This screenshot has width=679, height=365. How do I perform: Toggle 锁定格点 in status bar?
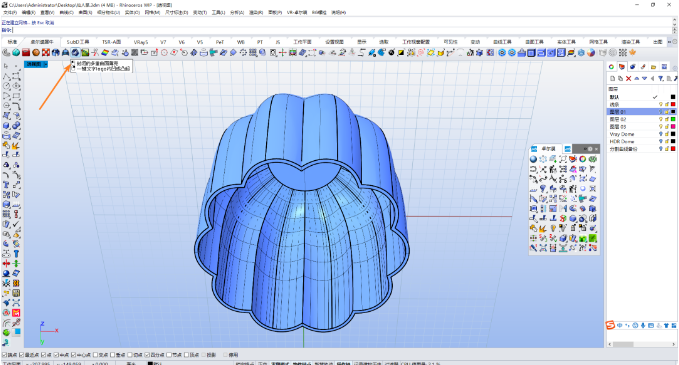pos(245,363)
